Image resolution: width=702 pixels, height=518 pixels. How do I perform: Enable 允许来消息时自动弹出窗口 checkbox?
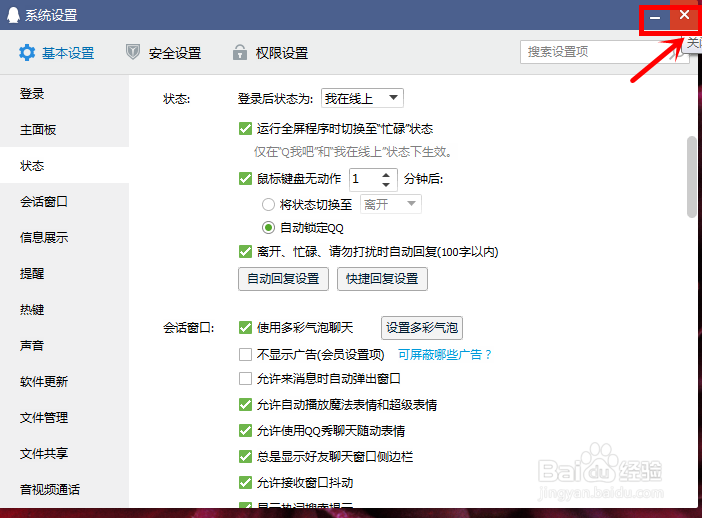[245, 379]
